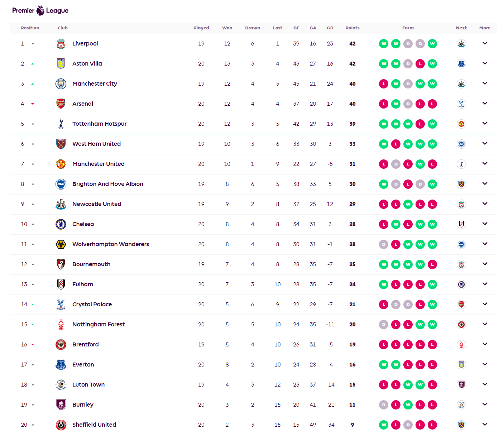The width and height of the screenshot is (504, 436).
Task: Open the More dropdown for Burnley
Action: [x=485, y=404]
